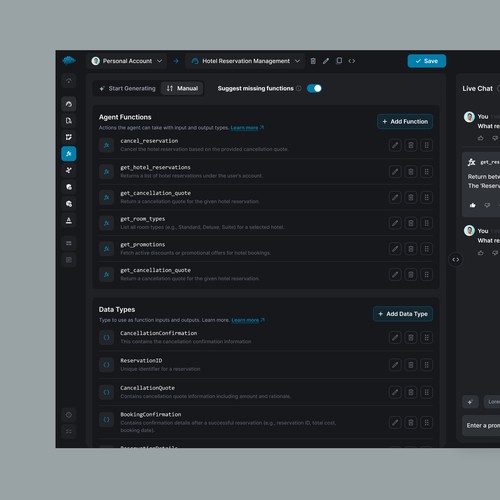Delete the cancel_reservation function
The image size is (500, 500).
411,145
